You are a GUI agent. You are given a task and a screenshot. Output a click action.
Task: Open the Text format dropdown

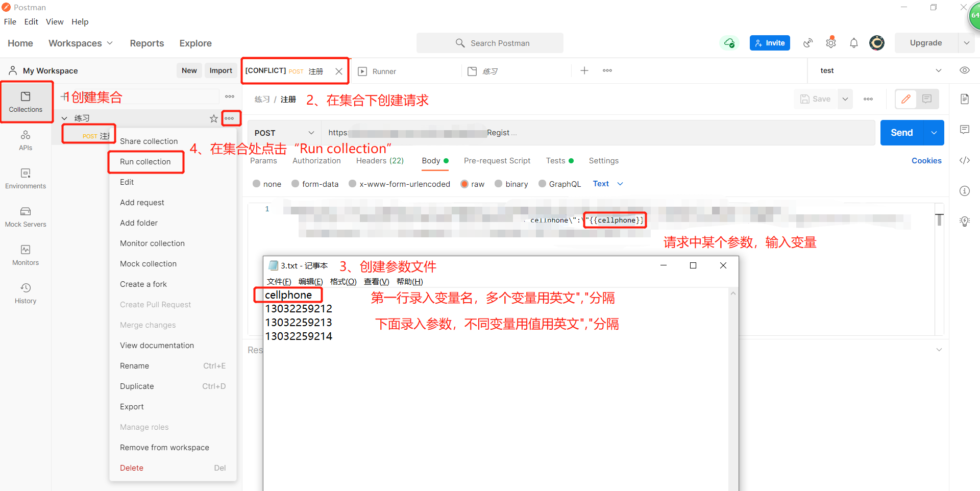coord(608,184)
